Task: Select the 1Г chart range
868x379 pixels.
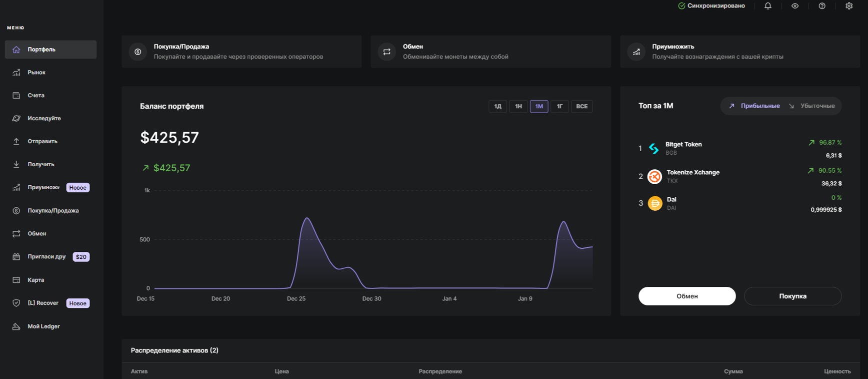Action: 559,106
